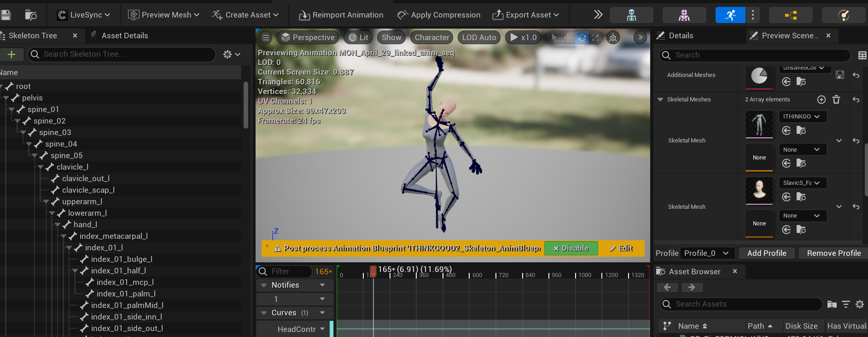868x337 pixels.
Task: Open animation mode options three-dot menu
Action: point(753,15)
